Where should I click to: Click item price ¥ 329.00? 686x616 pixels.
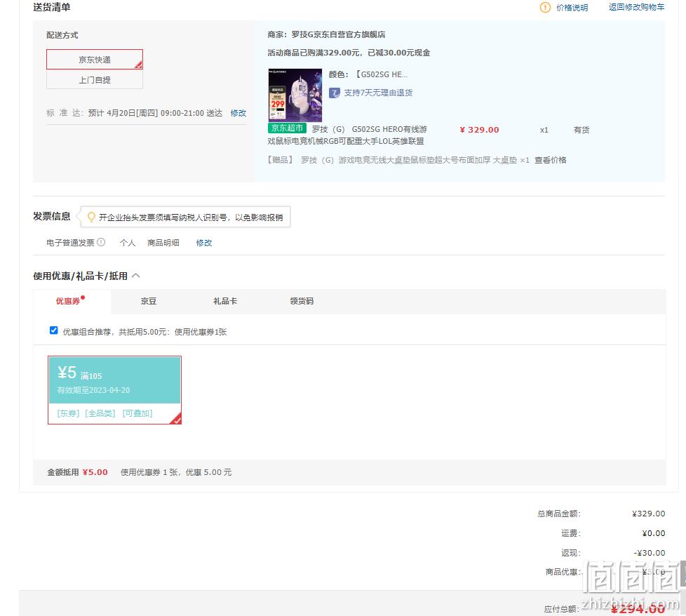[x=479, y=130]
